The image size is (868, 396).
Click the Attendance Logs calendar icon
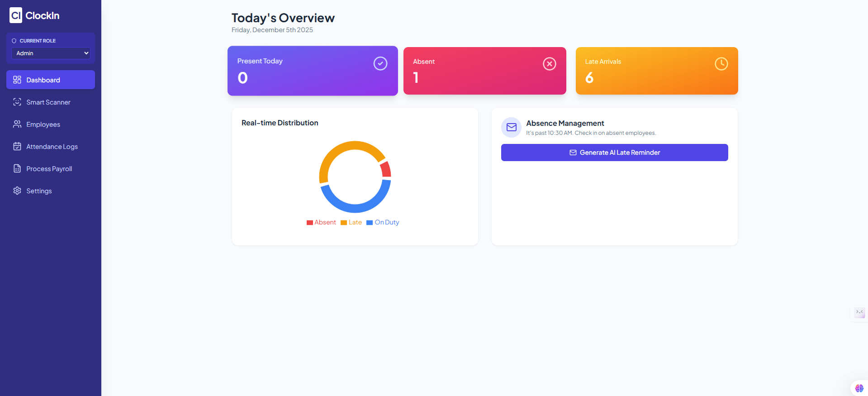click(17, 147)
